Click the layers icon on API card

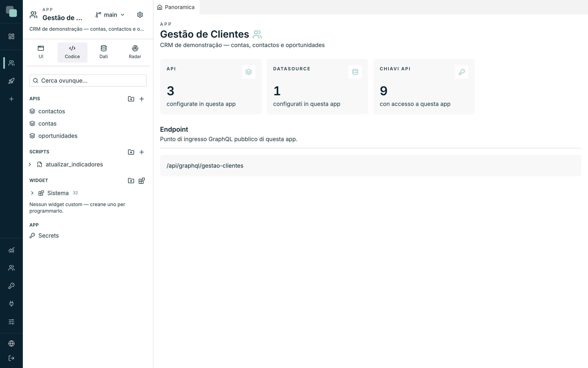tap(248, 72)
